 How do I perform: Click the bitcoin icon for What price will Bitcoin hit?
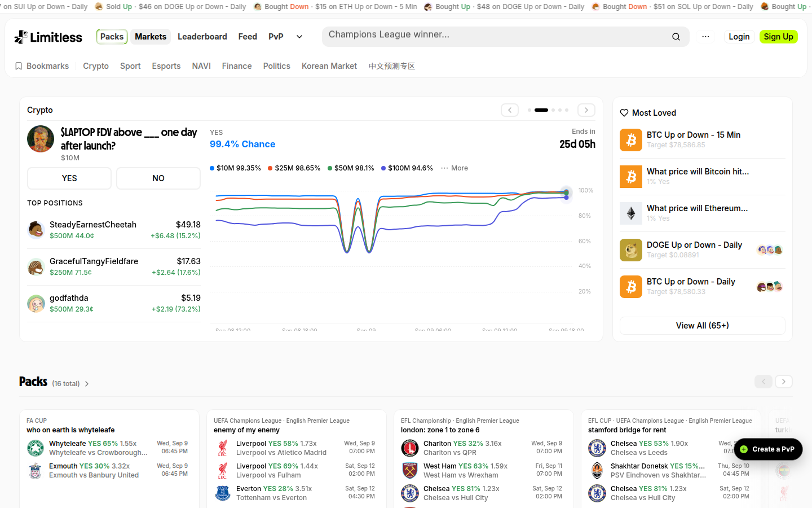click(x=631, y=177)
